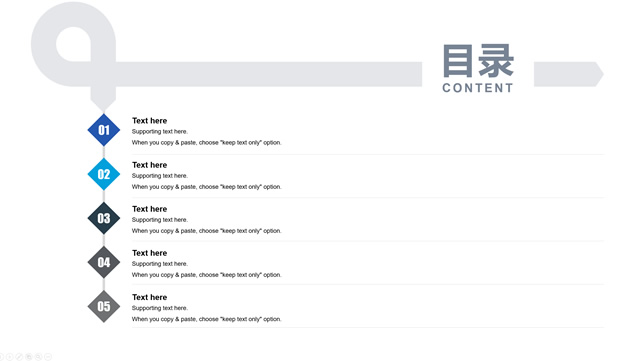Activate the slideshow zoom magnifier
Screen dimensions: 635x361
[x=38, y=357]
